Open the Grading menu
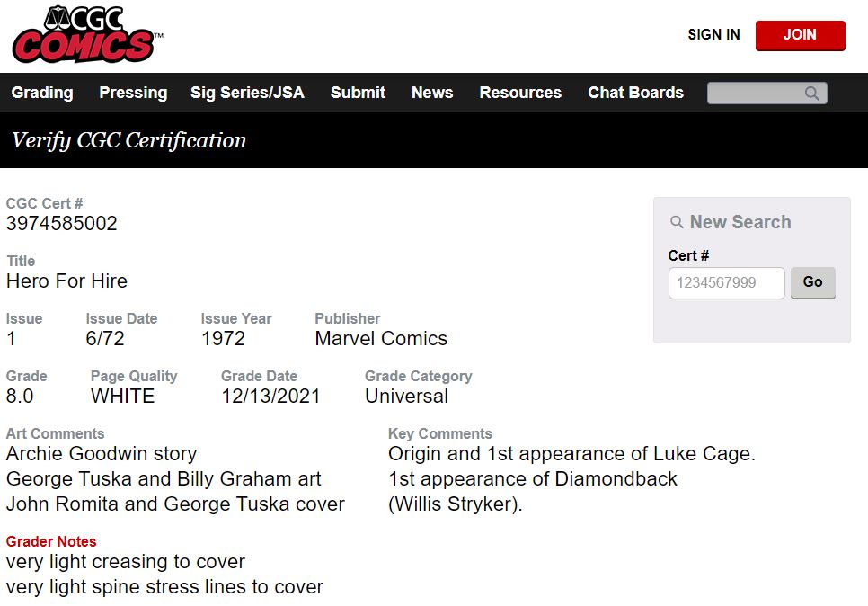868x606 pixels. click(x=42, y=93)
